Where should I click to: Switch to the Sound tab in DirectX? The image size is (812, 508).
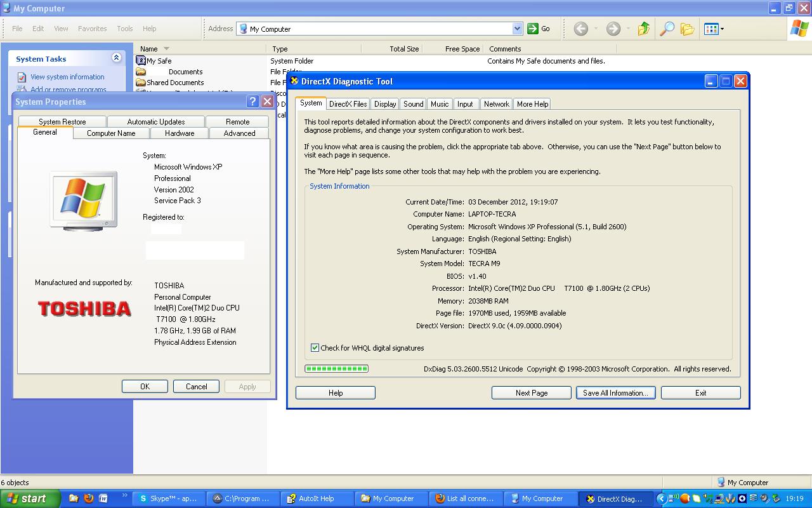point(414,104)
